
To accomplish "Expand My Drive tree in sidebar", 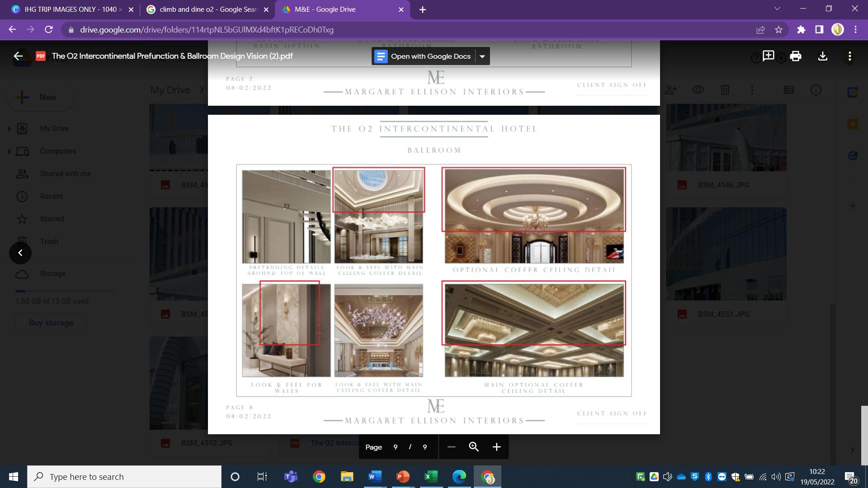I will [x=9, y=129].
